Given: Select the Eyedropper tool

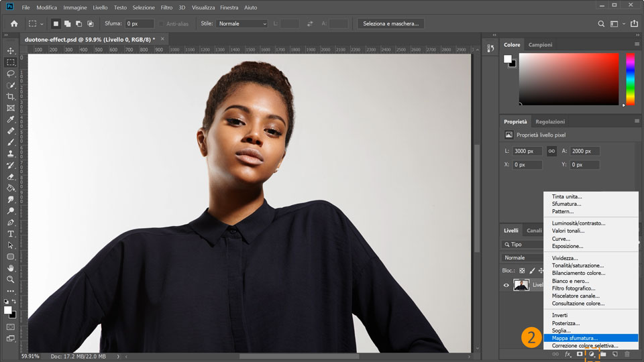Looking at the screenshot, I should click(x=11, y=119).
